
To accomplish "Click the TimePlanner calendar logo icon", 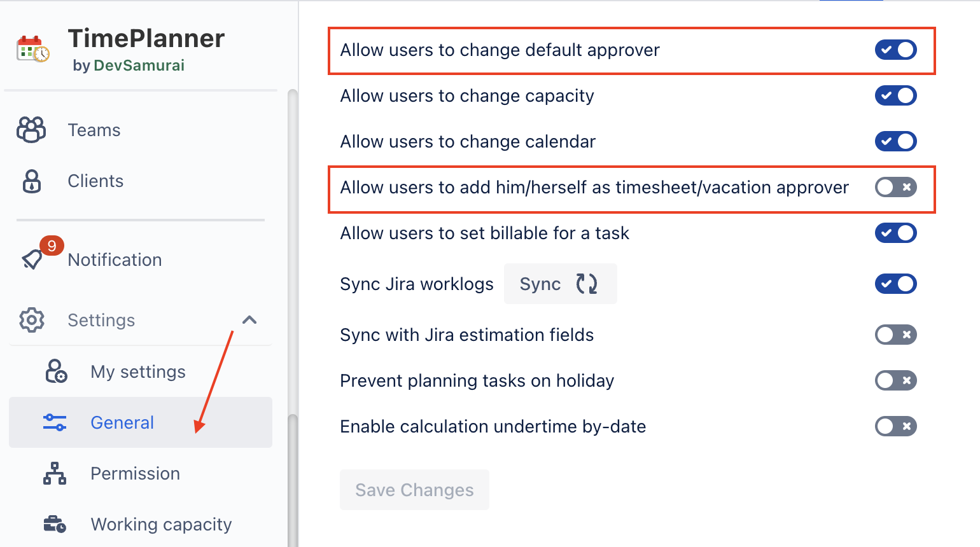I will (32, 49).
